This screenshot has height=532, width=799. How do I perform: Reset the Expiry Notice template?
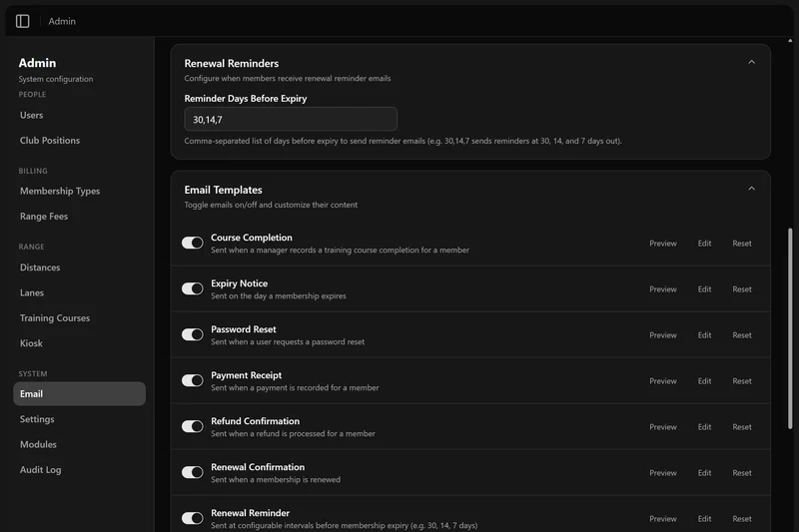[x=742, y=289]
